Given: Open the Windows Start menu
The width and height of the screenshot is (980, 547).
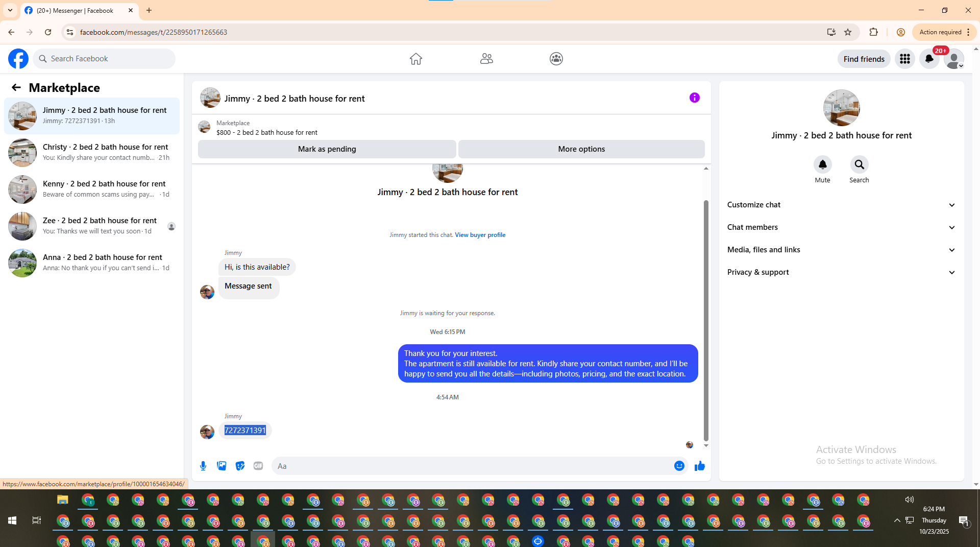Looking at the screenshot, I should point(12,520).
